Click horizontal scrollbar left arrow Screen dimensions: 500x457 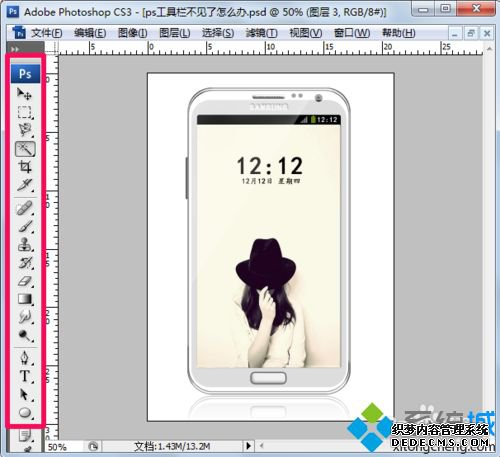262,445
